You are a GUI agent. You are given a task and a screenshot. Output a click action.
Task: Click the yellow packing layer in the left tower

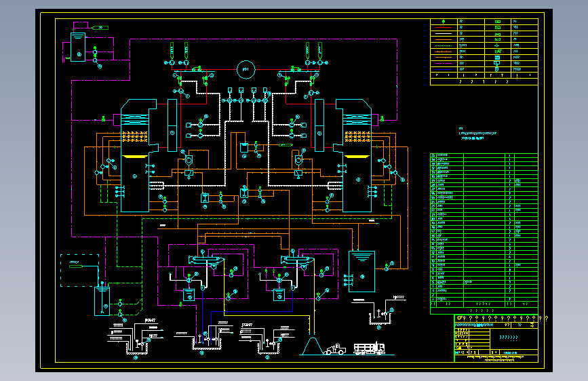(x=135, y=136)
